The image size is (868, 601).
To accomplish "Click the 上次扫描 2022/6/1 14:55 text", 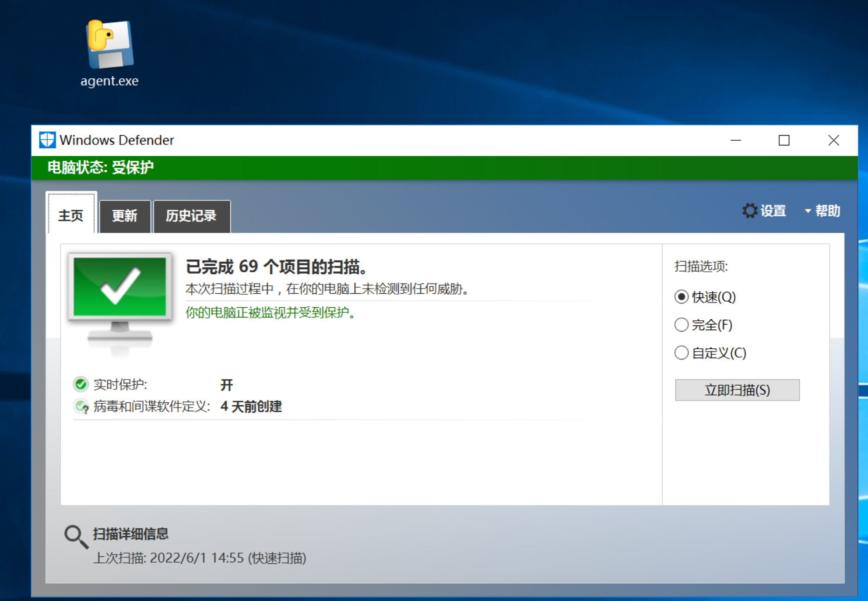I will click(x=200, y=558).
